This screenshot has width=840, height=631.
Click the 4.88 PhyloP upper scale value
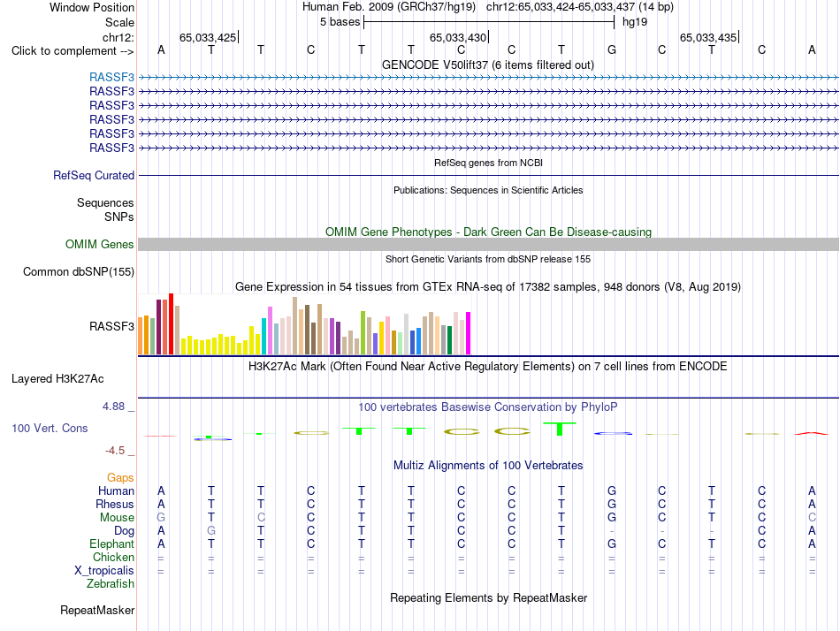pos(113,407)
